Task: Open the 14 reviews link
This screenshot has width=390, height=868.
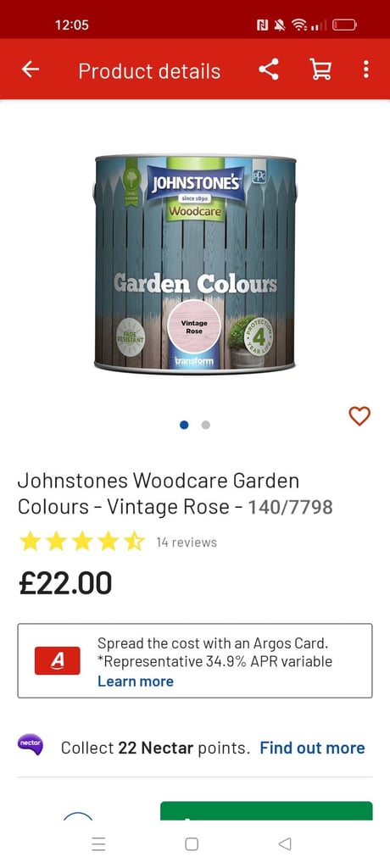Action: point(187,542)
